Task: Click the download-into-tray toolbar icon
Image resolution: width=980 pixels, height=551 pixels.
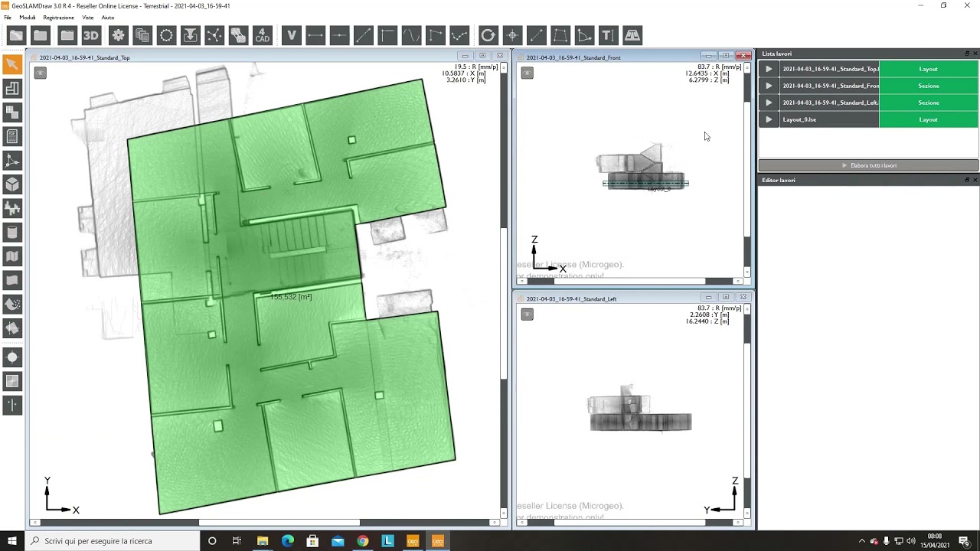Action: pyautogui.click(x=190, y=35)
